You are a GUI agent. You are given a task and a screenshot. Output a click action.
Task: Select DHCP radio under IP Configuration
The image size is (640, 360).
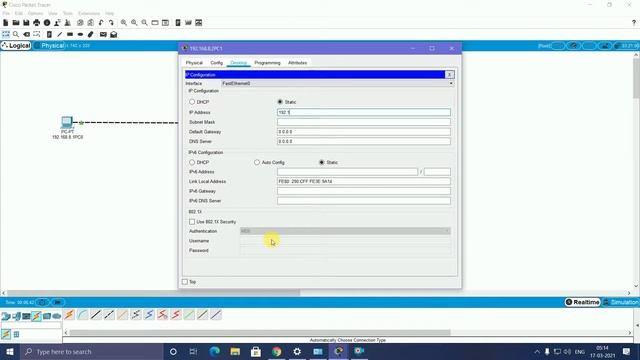pos(192,102)
